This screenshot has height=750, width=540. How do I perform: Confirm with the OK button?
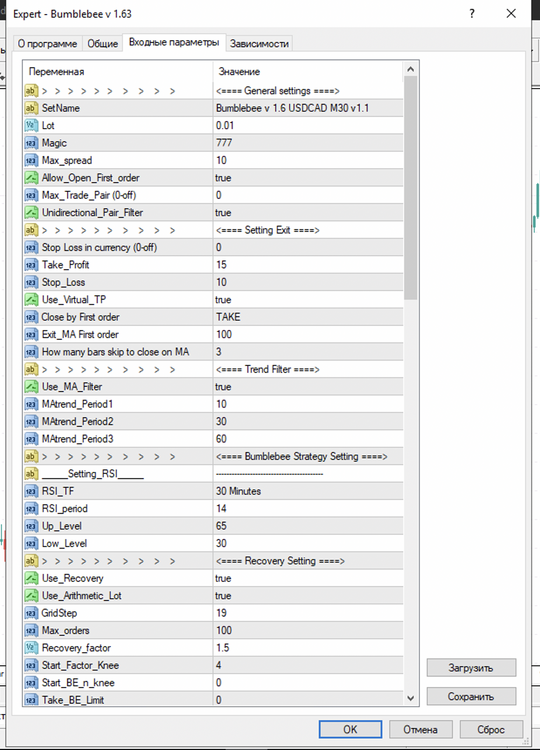click(x=350, y=729)
